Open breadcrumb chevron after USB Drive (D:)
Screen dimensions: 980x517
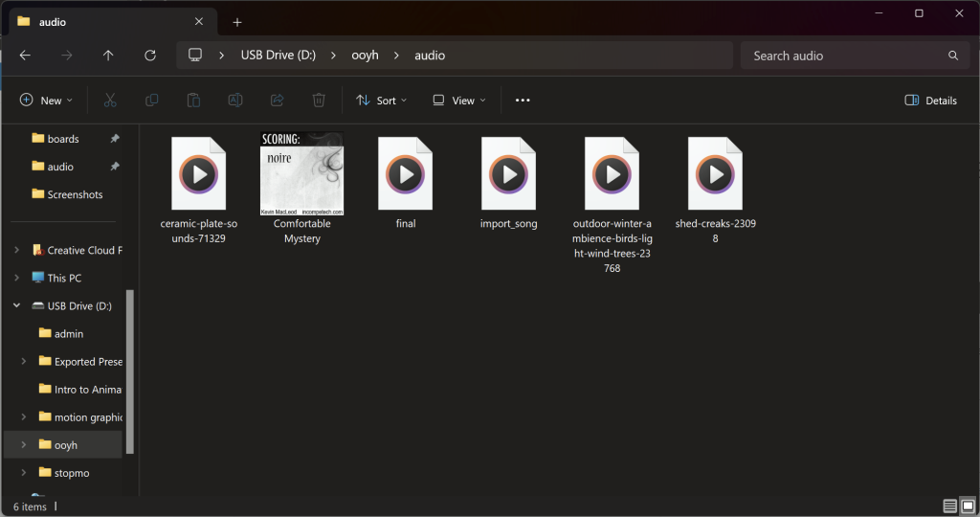click(x=333, y=56)
